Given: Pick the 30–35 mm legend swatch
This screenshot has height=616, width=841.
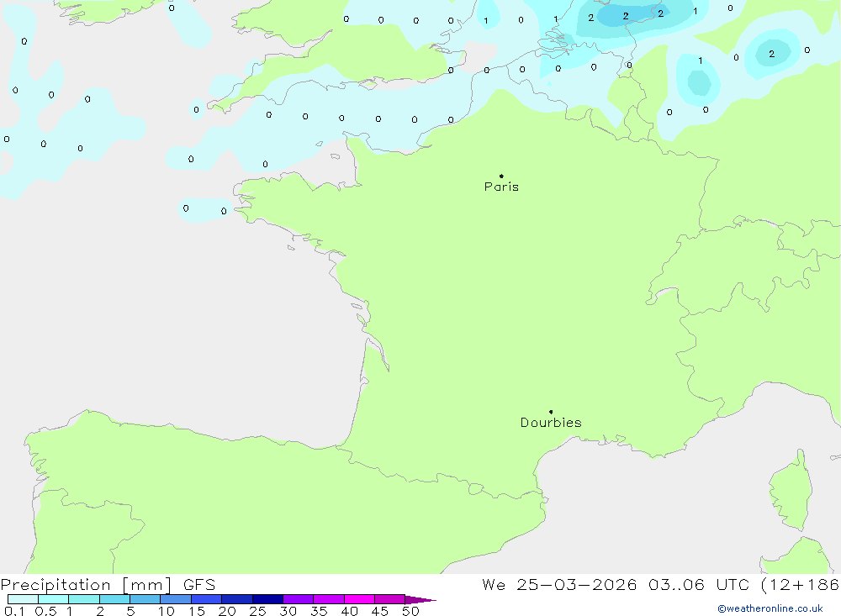Looking at the screenshot, I should coord(299,599).
